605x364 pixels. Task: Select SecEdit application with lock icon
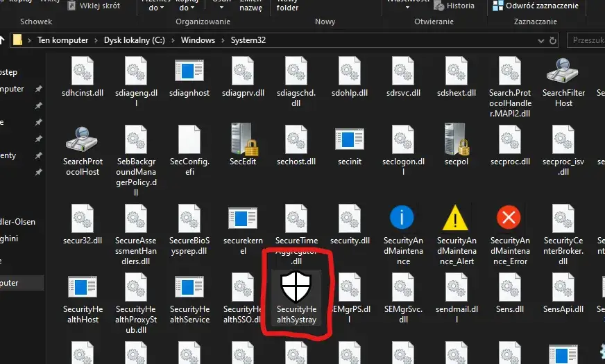click(243, 145)
